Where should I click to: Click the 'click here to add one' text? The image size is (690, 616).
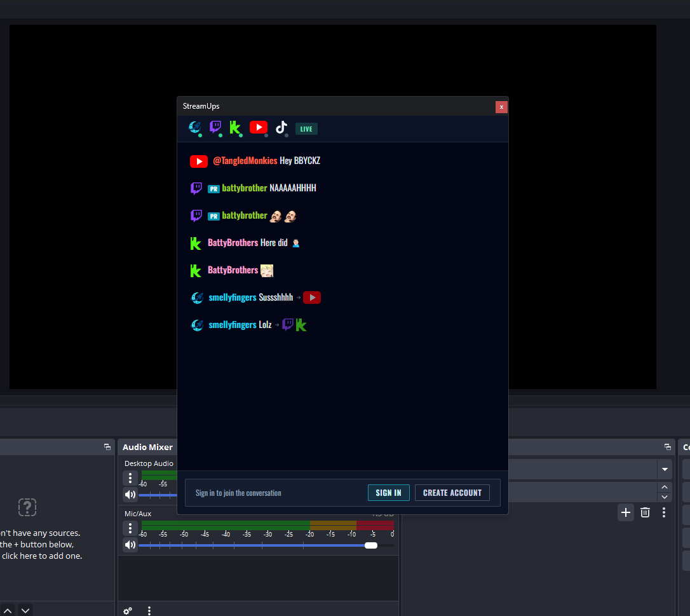click(42, 556)
